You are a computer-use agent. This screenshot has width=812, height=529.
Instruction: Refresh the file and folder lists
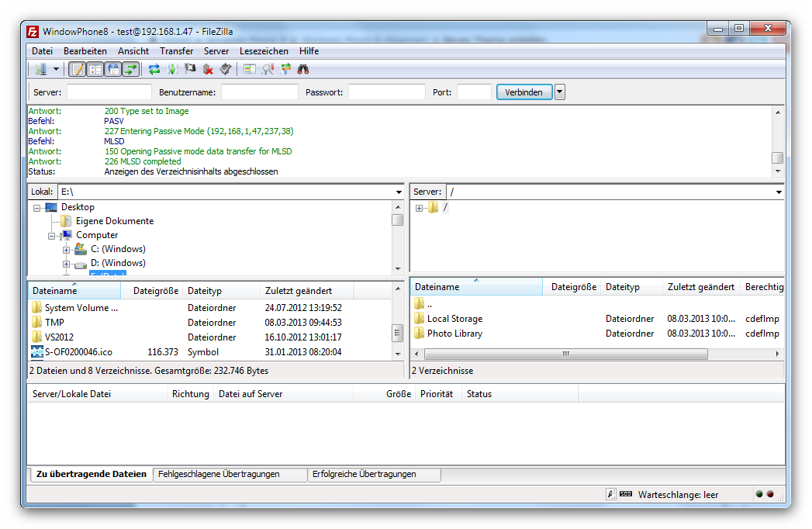click(x=154, y=69)
